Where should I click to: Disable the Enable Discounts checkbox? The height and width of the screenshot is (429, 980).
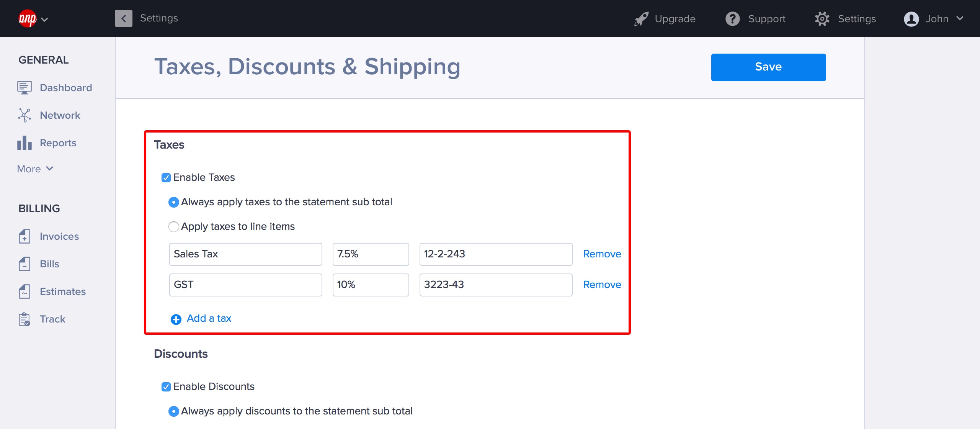(166, 387)
